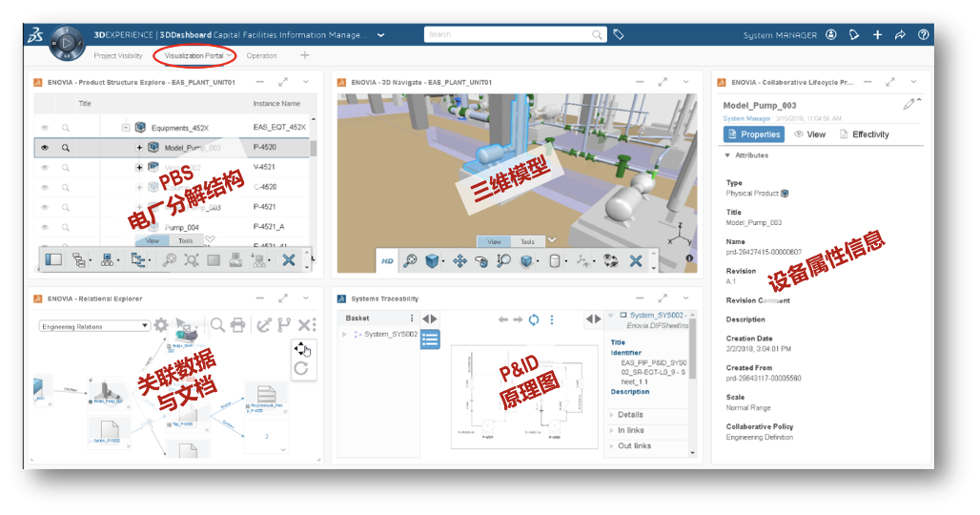
Task: Click the P&ID diagram thumbnail
Action: [524, 397]
